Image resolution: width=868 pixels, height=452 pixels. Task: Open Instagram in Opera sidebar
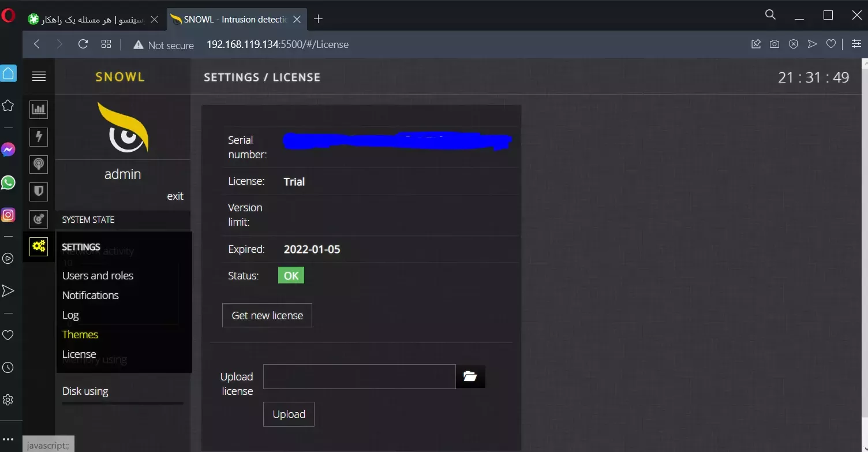click(8, 215)
